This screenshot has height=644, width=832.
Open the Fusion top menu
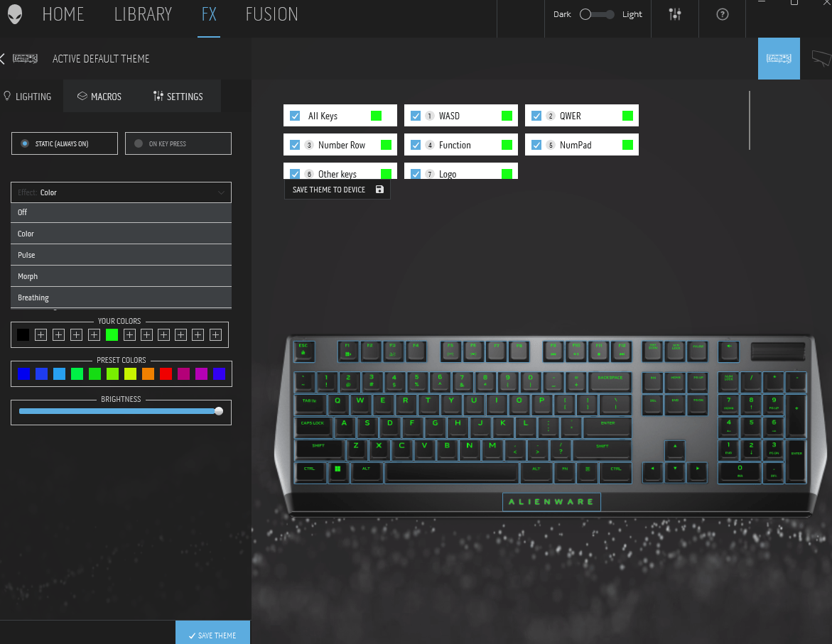point(271,14)
